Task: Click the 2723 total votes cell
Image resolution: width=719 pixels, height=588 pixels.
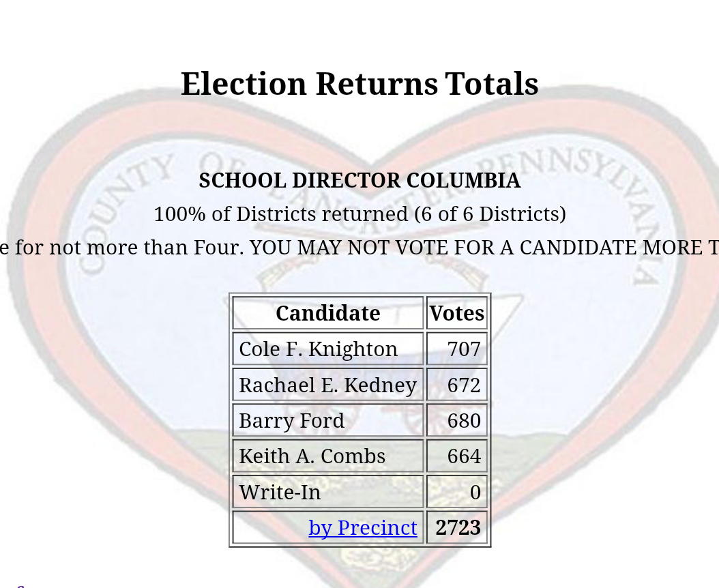Action: [458, 527]
